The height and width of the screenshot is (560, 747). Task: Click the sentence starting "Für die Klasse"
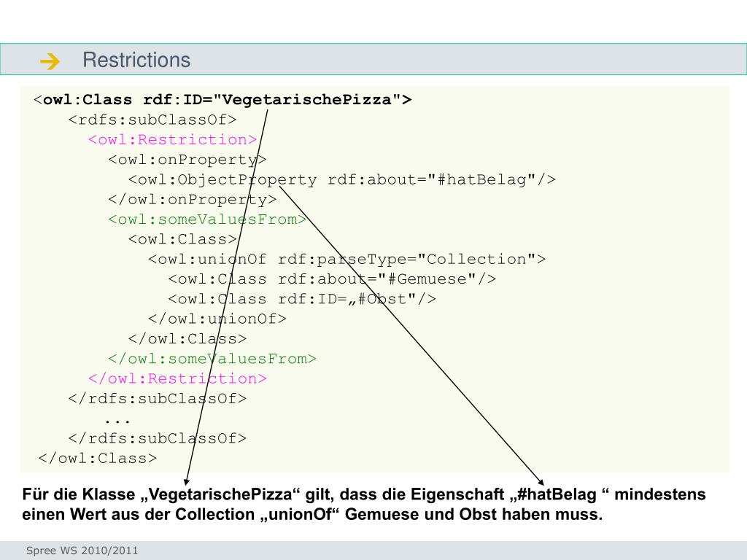[x=364, y=494]
